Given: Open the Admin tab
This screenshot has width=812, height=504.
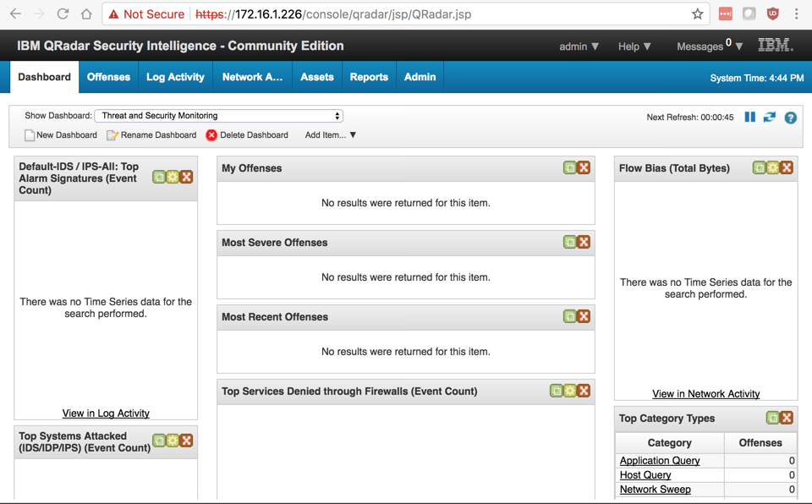Looking at the screenshot, I should pos(420,77).
